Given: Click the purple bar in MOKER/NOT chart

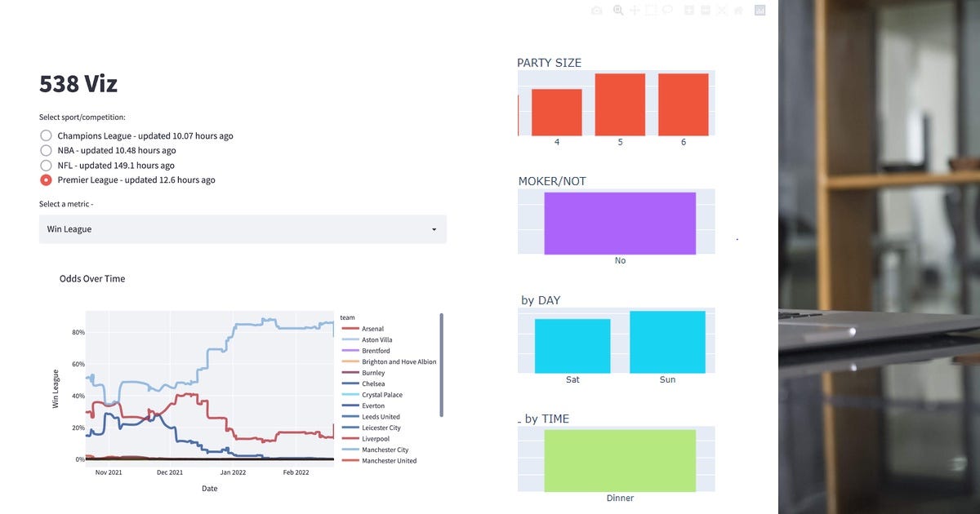Looking at the screenshot, I should coord(620,222).
